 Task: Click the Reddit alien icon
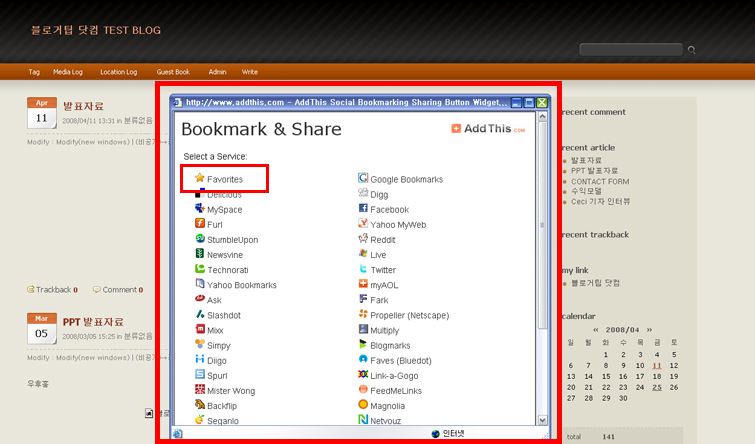(363, 238)
